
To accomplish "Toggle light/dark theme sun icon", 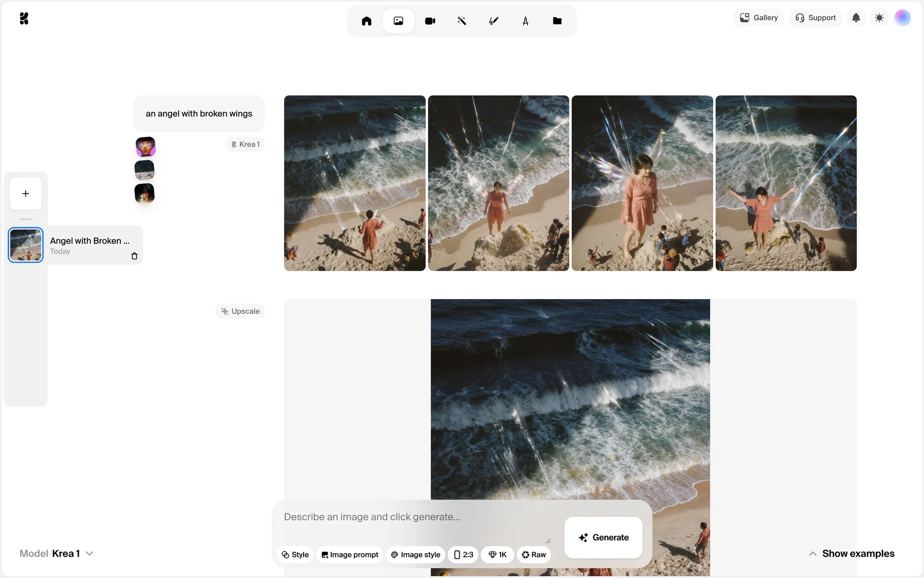I will click(879, 18).
